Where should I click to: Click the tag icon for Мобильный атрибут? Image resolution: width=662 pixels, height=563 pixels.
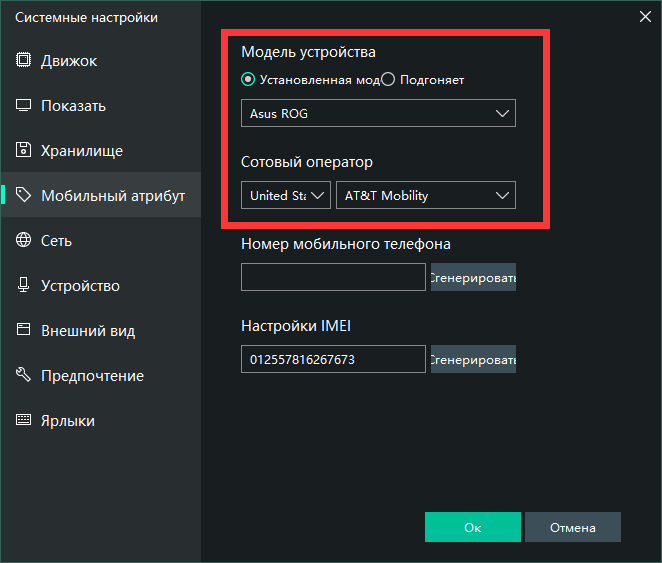[23, 196]
